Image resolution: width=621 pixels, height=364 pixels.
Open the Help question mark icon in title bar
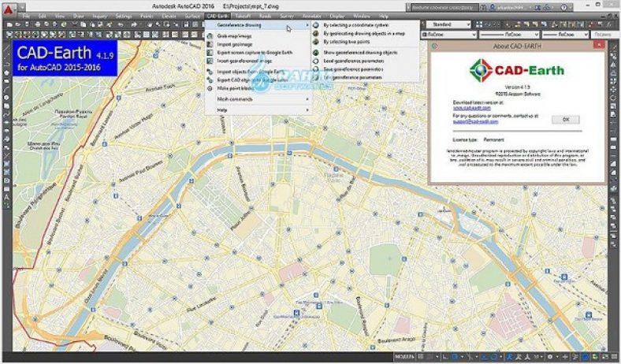coord(564,7)
